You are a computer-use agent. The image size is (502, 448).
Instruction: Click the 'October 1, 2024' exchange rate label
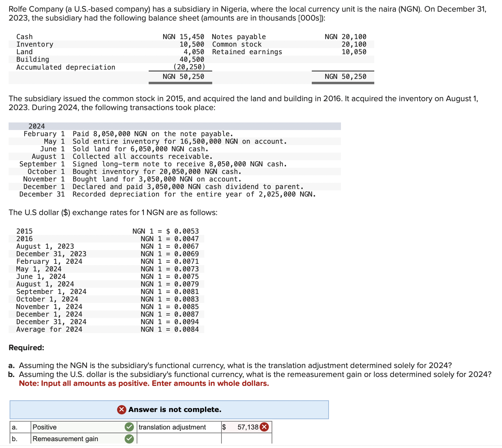coord(47,299)
